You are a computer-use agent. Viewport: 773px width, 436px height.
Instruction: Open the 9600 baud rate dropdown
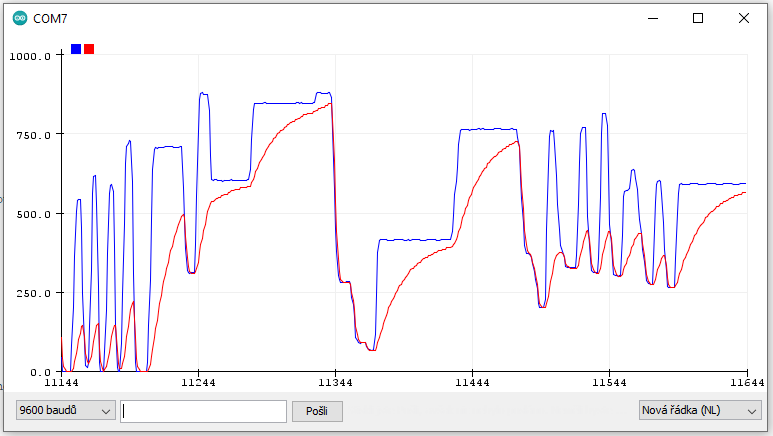pos(65,411)
